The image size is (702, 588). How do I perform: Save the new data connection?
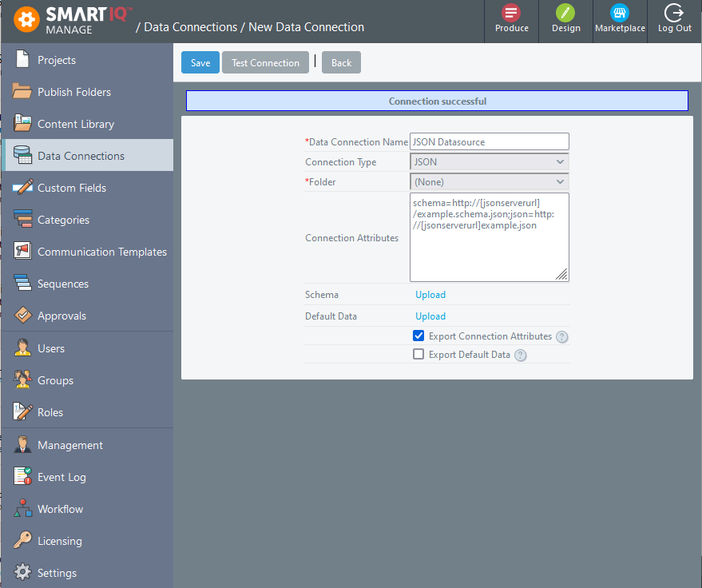pyautogui.click(x=200, y=62)
